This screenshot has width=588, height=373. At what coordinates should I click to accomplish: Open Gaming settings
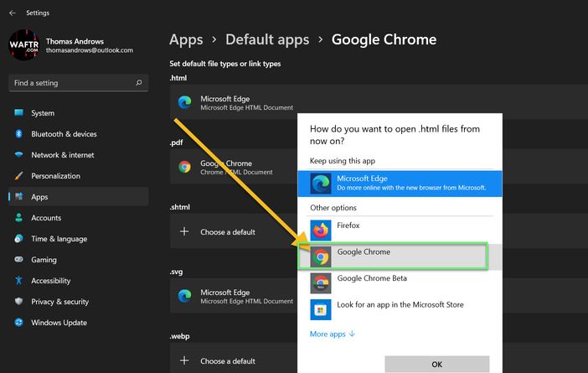point(79,260)
